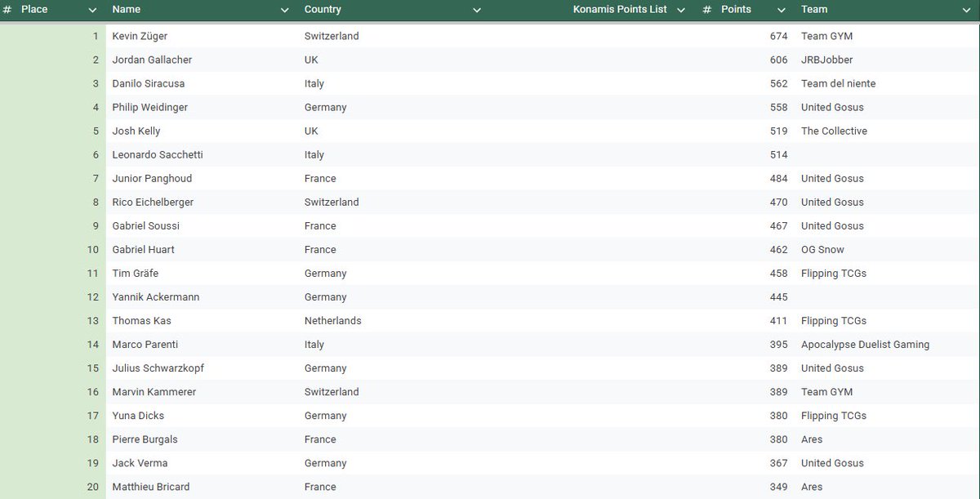Screen dimensions: 980x499
Task: Click the Netherlands country cell
Action: tap(333, 320)
